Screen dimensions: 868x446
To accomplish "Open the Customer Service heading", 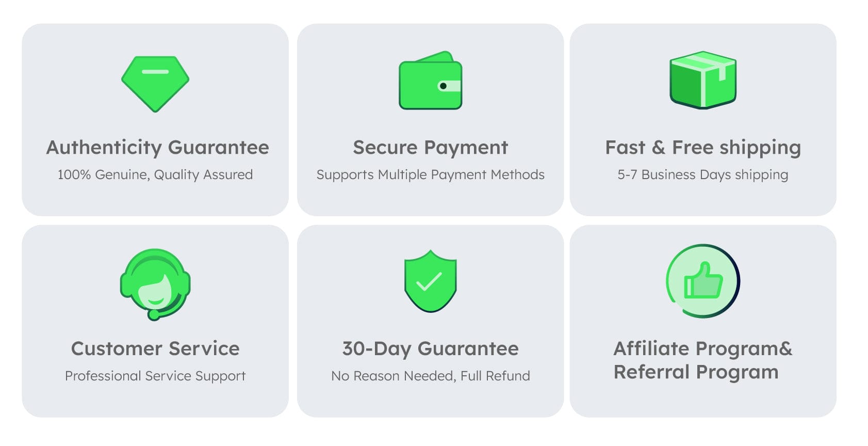I will 155,349.
